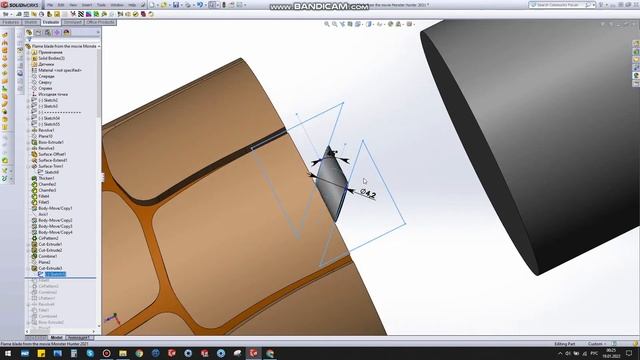Click the Ø4.2 dimension in viewport
640x360 pixels.
pos(368,193)
